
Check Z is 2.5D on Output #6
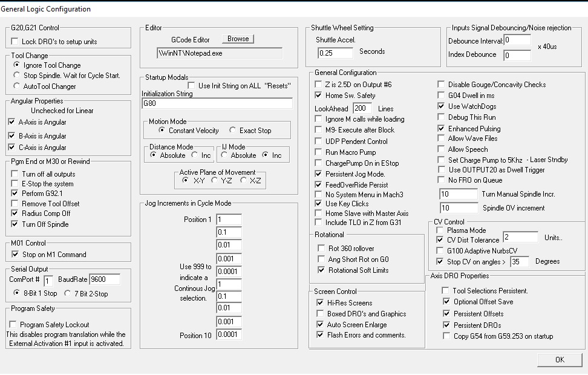point(318,85)
